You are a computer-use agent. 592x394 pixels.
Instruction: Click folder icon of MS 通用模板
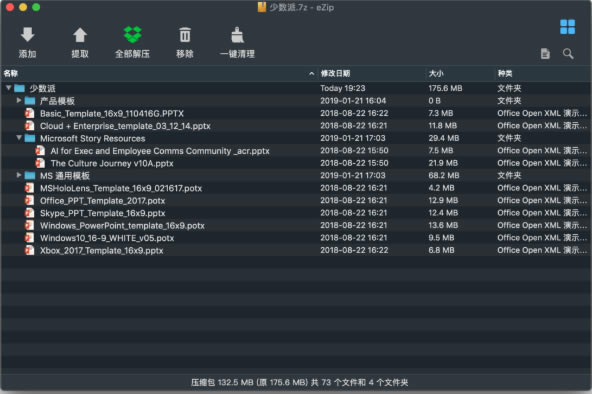[x=30, y=175]
